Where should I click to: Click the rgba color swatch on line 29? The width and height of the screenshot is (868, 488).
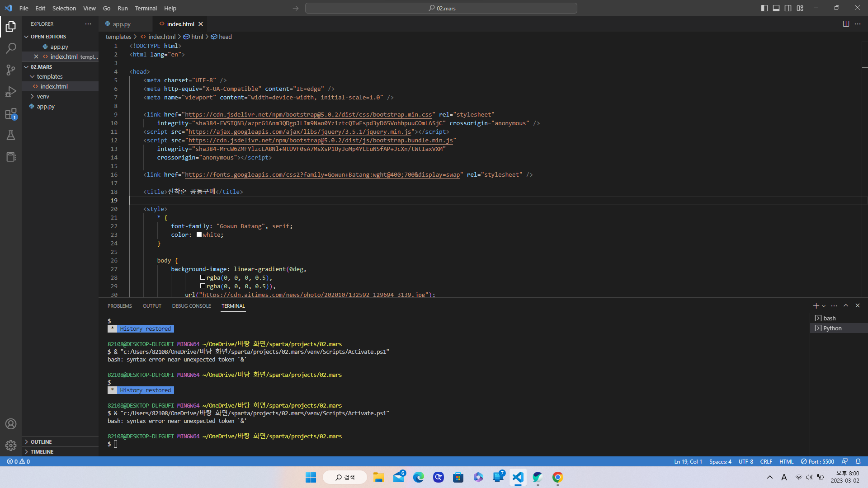[203, 286]
